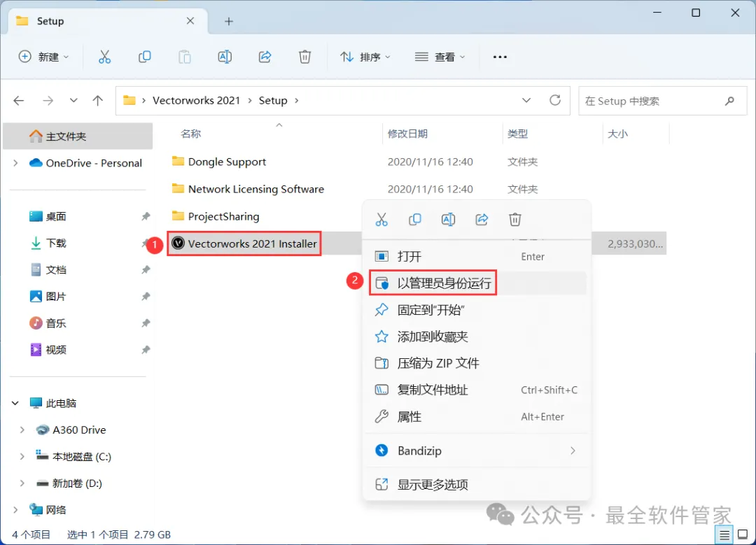Click the Delete trash icon in the toolbar
The width and height of the screenshot is (756, 545).
click(304, 57)
